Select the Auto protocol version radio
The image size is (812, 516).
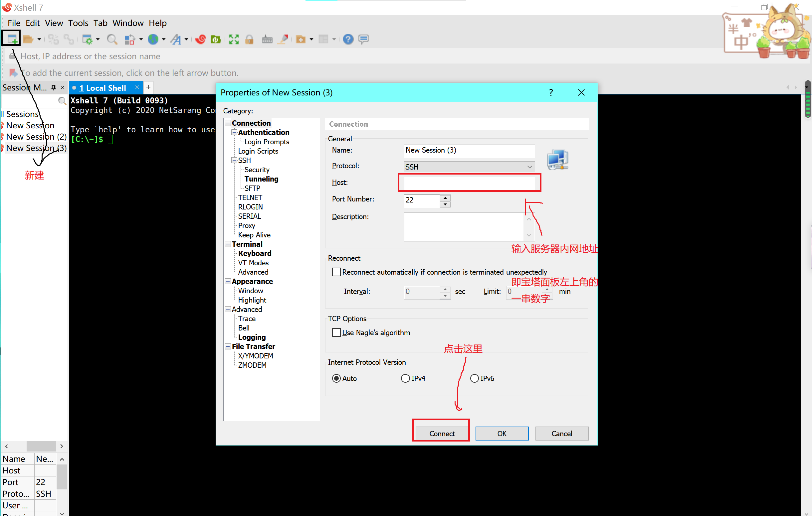click(x=336, y=379)
